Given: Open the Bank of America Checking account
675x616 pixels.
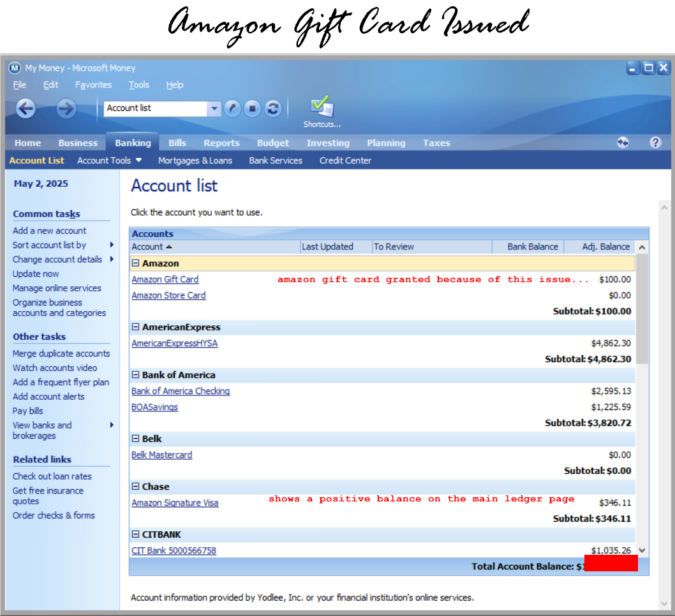Looking at the screenshot, I should click(181, 391).
